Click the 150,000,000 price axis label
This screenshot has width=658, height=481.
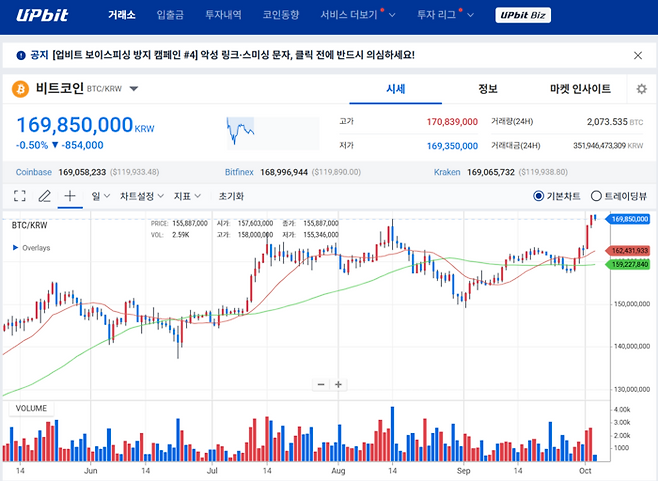(632, 304)
